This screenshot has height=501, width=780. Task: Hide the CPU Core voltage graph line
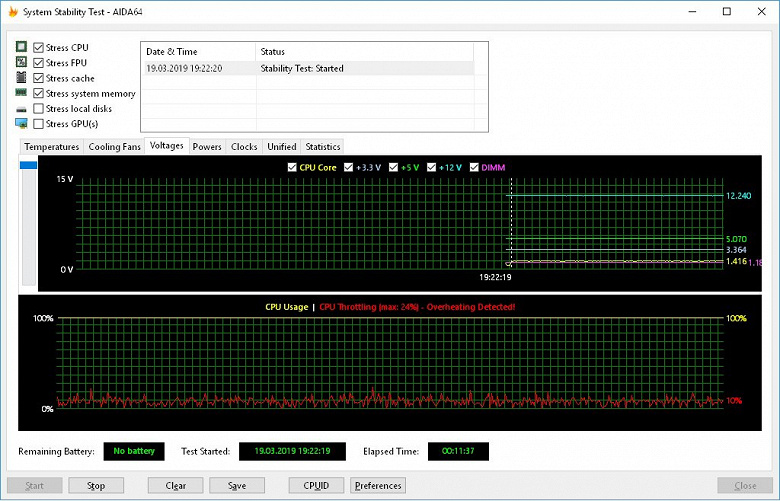click(292, 167)
